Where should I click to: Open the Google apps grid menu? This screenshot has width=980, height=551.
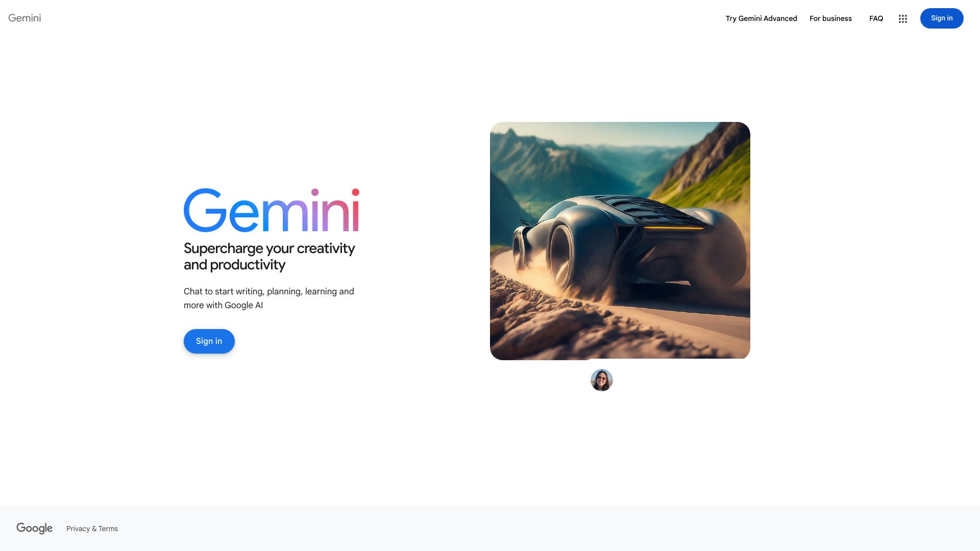(902, 19)
